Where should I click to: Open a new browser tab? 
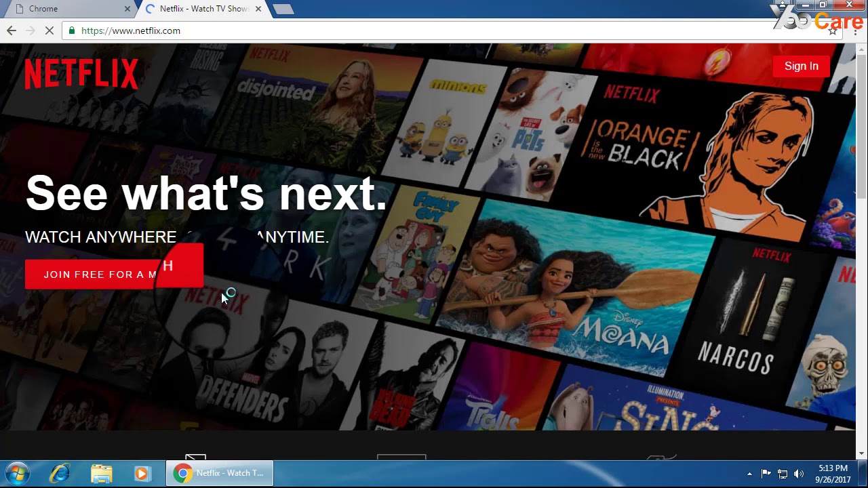tap(283, 9)
